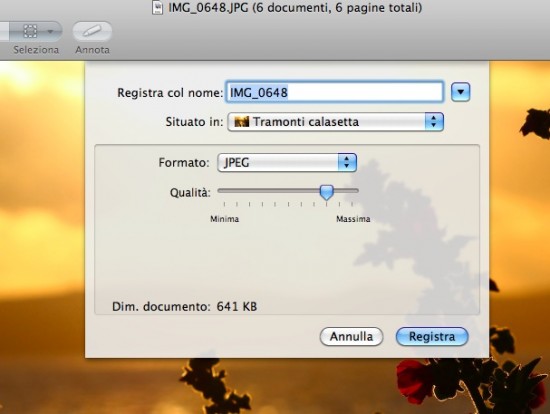The width and height of the screenshot is (550, 414).
Task: Save the file with Registra button
Action: tap(432, 336)
